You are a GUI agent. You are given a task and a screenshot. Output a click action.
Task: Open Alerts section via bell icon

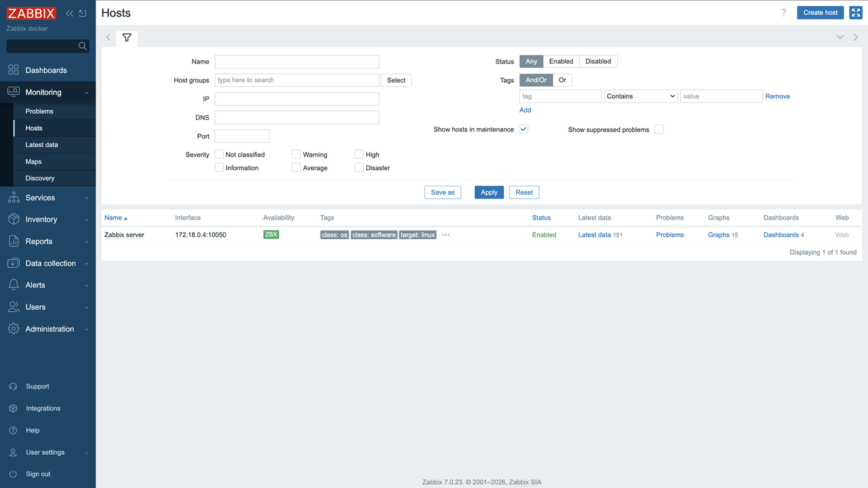pos(14,285)
